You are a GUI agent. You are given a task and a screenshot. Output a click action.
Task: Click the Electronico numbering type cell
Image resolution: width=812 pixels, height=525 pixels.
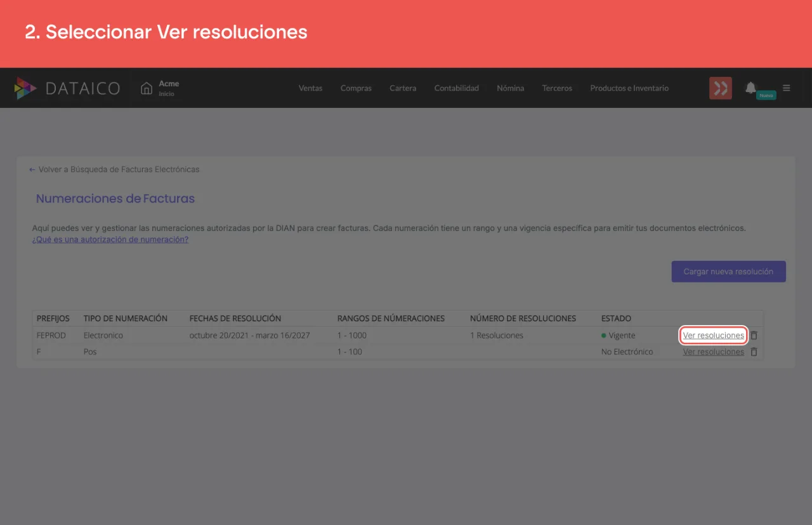click(103, 335)
